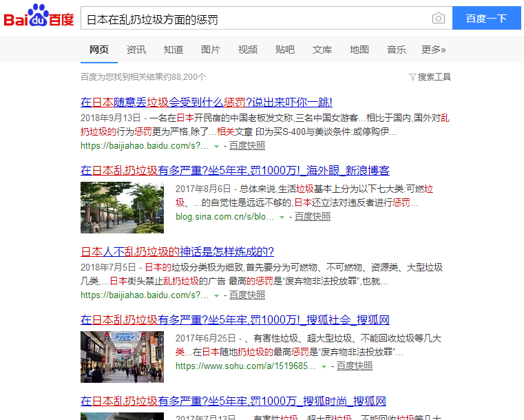Open result 日本人不乱扔垃圾的神话是怎样炼成的
Screen dimensions: 524x420
click(x=177, y=251)
